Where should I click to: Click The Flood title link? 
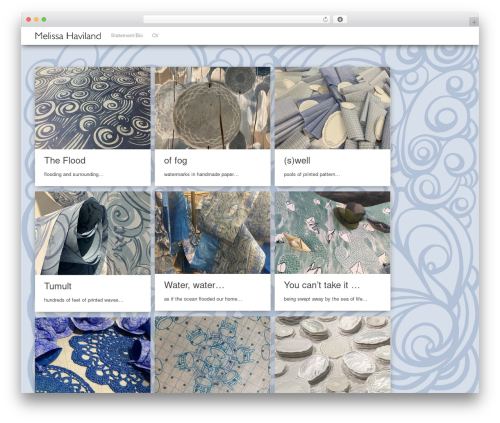point(65,161)
